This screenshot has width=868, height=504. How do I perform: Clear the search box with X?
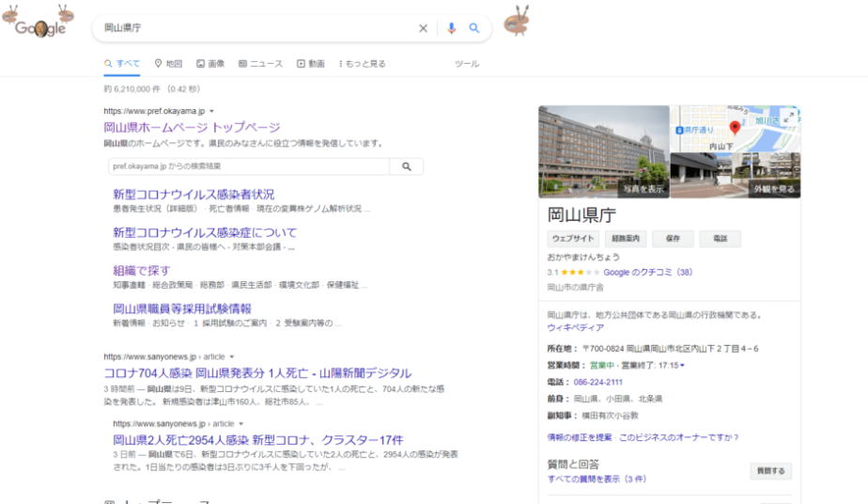423,28
